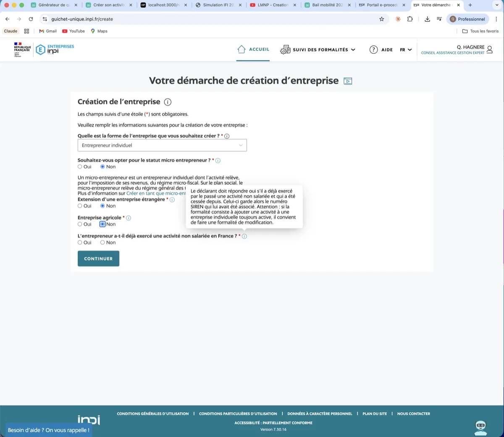Select Oui for the micro entrepreneur statut
The height and width of the screenshot is (437, 504).
pyautogui.click(x=80, y=166)
